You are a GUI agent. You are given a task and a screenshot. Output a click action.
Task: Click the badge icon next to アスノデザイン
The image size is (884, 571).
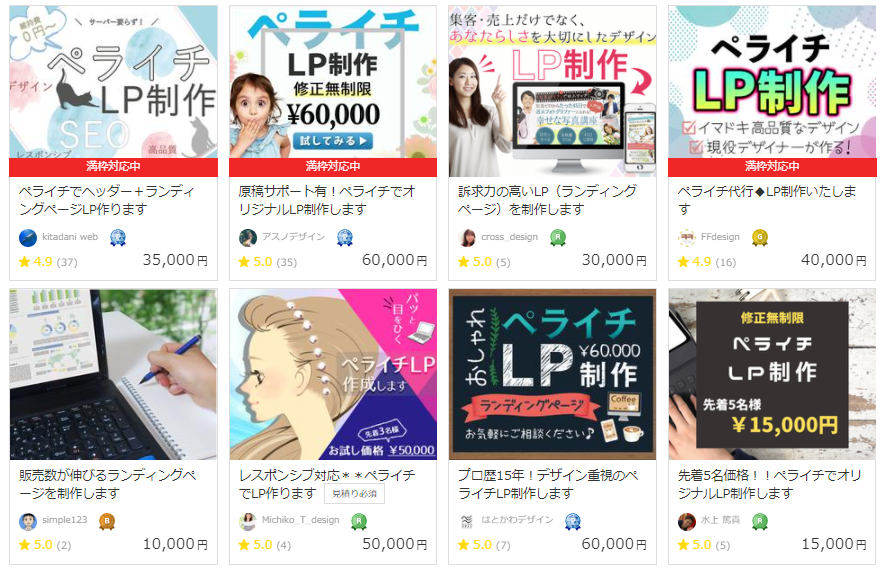click(x=344, y=237)
